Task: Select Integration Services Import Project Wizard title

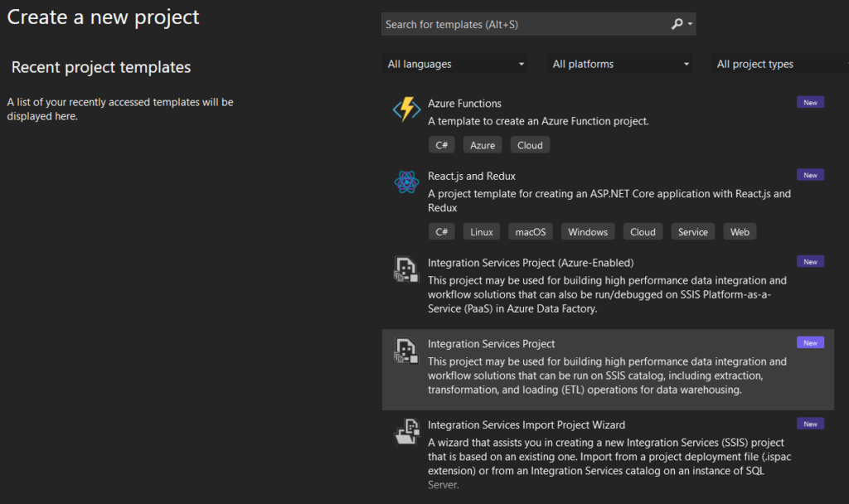Action: [526, 425]
